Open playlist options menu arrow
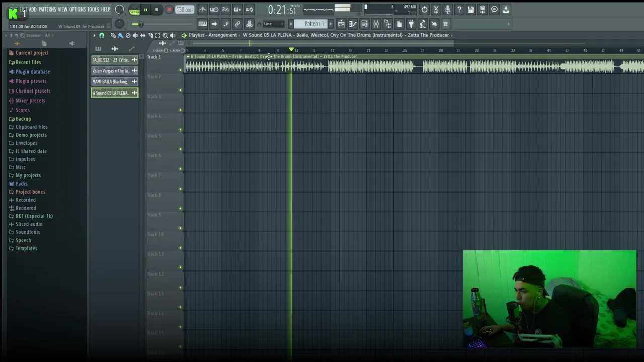 94,35
